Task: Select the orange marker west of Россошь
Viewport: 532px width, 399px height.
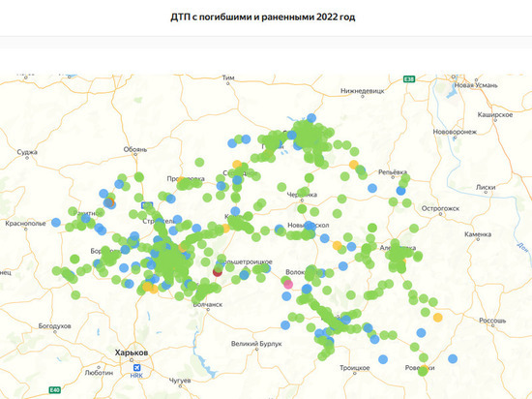Action: coord(437,318)
